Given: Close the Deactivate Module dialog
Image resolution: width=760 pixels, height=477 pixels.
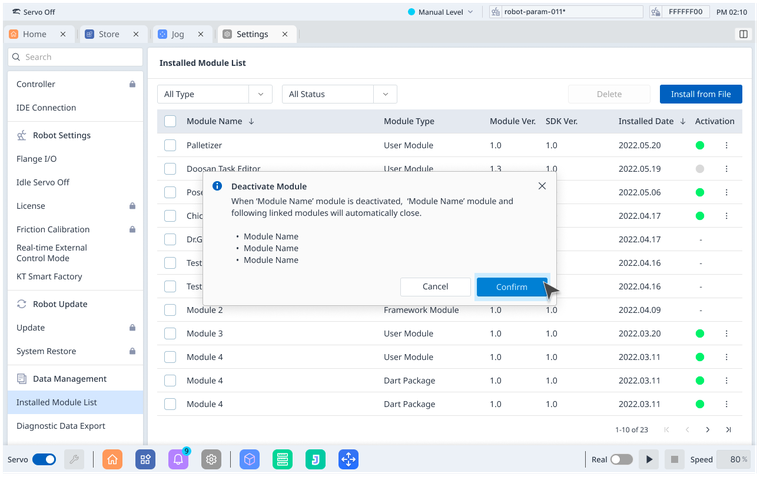Looking at the screenshot, I should [542, 186].
